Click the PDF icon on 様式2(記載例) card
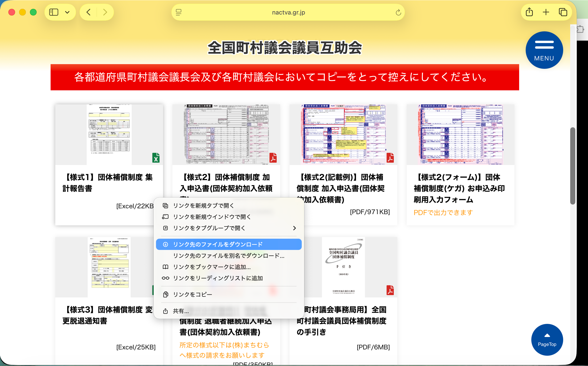588x366 pixels. [x=390, y=157]
